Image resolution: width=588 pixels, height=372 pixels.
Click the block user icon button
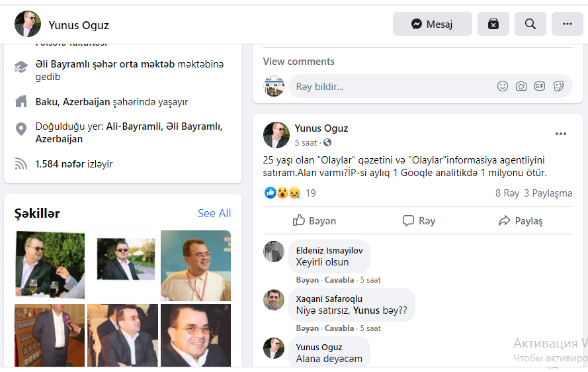click(493, 24)
